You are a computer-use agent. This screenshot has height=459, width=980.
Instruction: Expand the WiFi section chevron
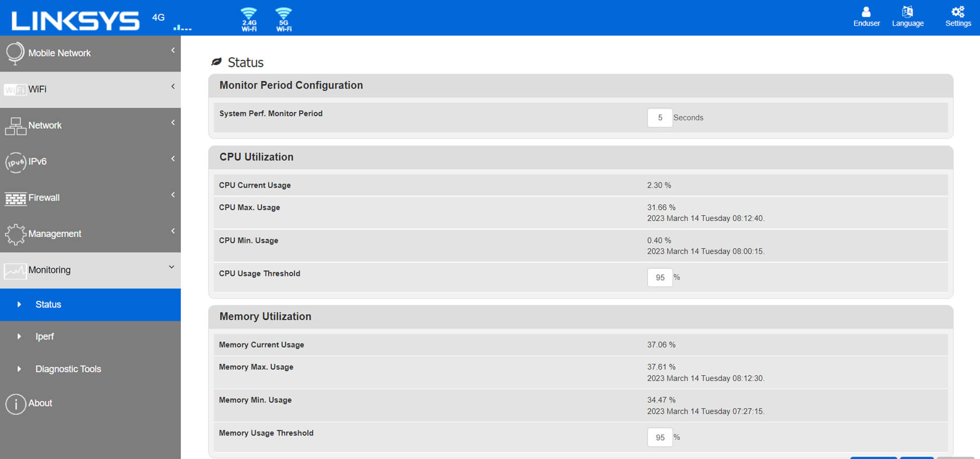[173, 87]
